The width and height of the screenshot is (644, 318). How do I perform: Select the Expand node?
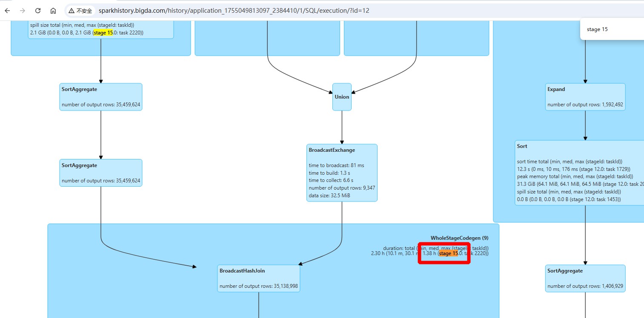click(x=585, y=97)
